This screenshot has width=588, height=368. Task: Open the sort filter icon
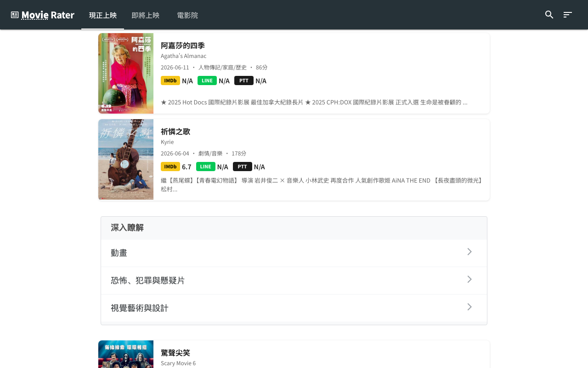pyautogui.click(x=568, y=15)
